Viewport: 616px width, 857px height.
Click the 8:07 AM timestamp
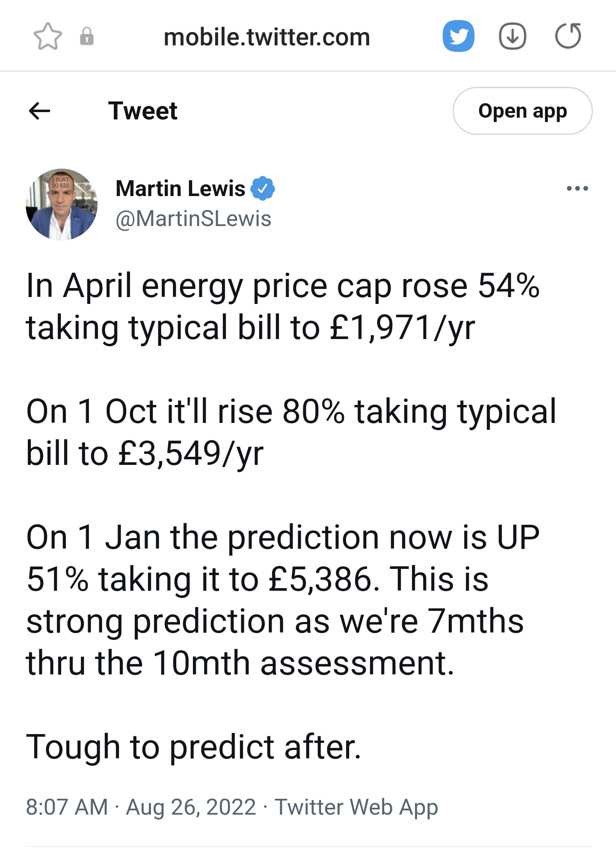[x=67, y=807]
